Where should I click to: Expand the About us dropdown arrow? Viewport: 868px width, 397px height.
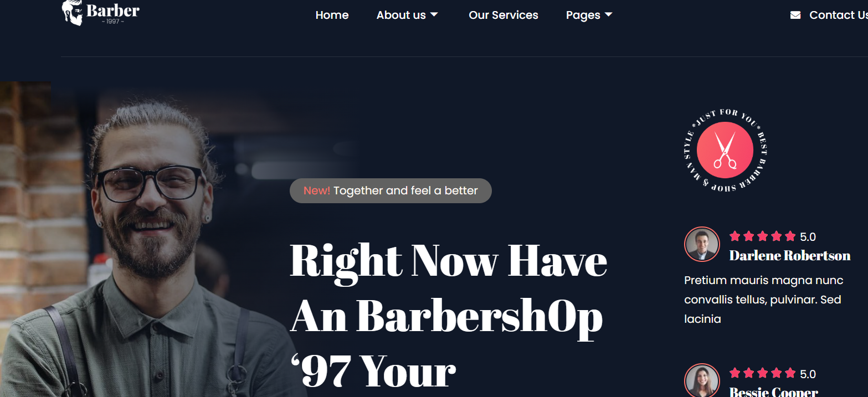[x=434, y=15]
